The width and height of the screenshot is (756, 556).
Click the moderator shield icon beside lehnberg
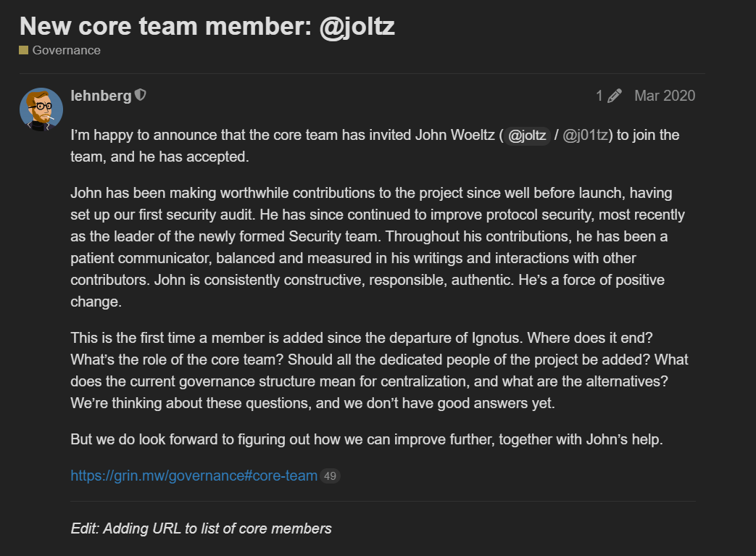[141, 95]
